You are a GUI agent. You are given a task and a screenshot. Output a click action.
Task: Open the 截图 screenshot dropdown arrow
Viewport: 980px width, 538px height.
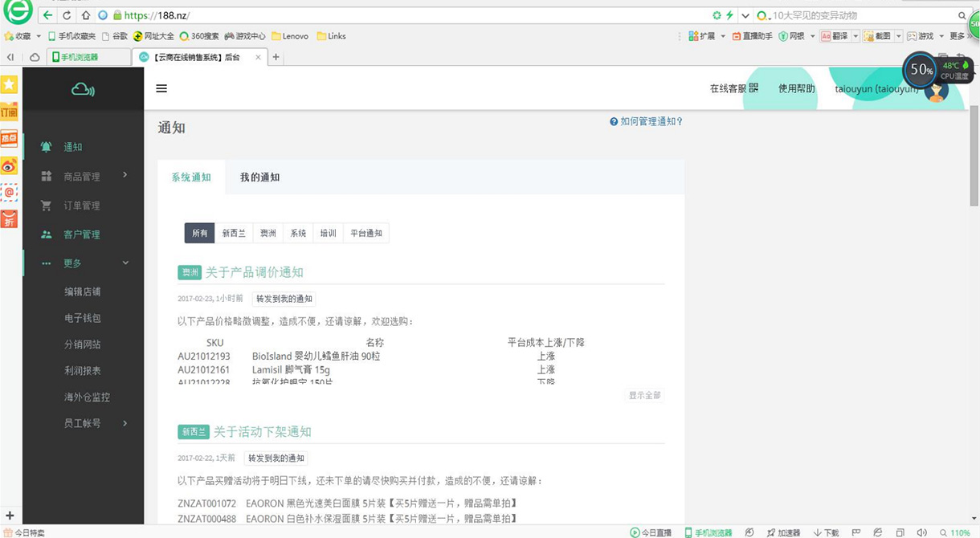click(x=899, y=36)
